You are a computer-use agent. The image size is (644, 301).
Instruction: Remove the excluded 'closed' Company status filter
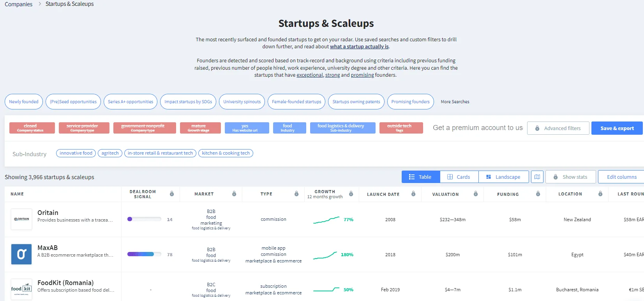(x=32, y=128)
